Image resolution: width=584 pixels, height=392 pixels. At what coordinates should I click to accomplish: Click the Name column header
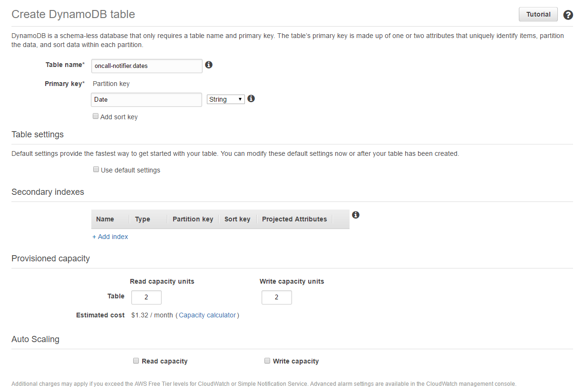(105, 219)
